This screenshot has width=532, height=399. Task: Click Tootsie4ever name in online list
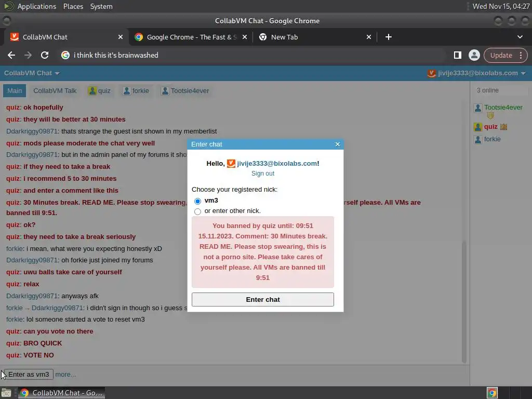point(503,108)
